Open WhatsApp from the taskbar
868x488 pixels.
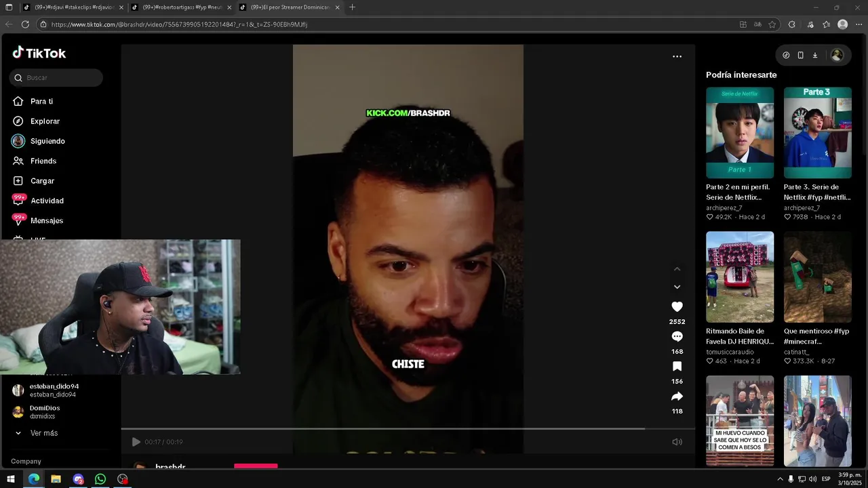(100, 479)
